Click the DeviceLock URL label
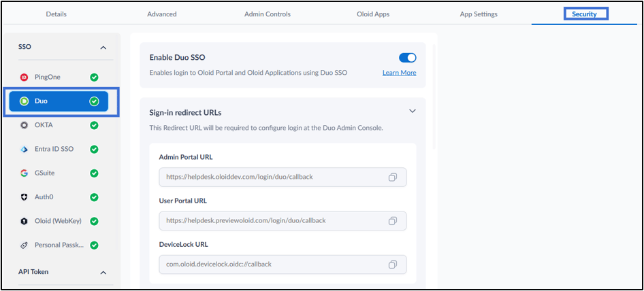Viewport: 644px width, 291px height. pos(184,244)
